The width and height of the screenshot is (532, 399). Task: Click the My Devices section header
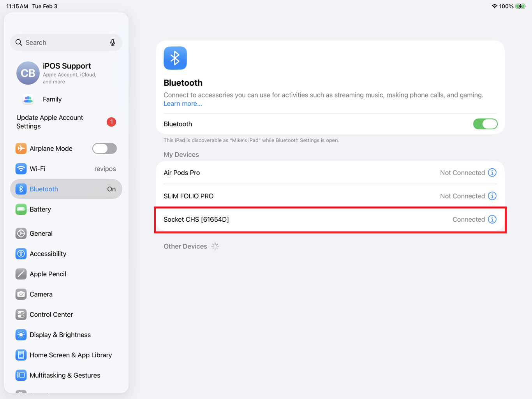[x=181, y=155]
